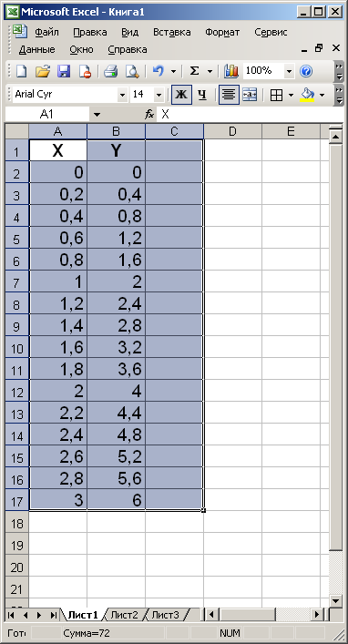Toggle Underline formatting (Ч button)
Viewport: 348px width, 644px height.
point(201,95)
